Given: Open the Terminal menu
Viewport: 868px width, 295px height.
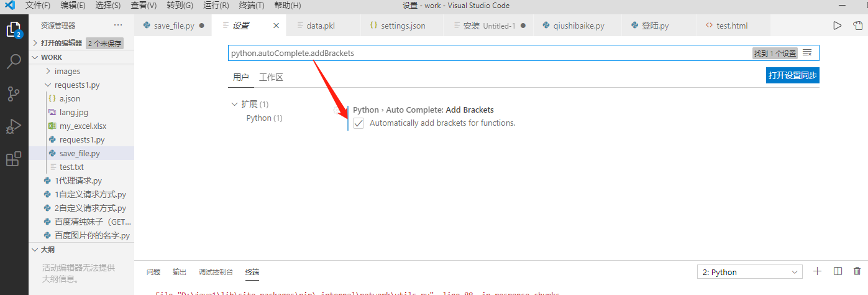Looking at the screenshot, I should coord(251,6).
